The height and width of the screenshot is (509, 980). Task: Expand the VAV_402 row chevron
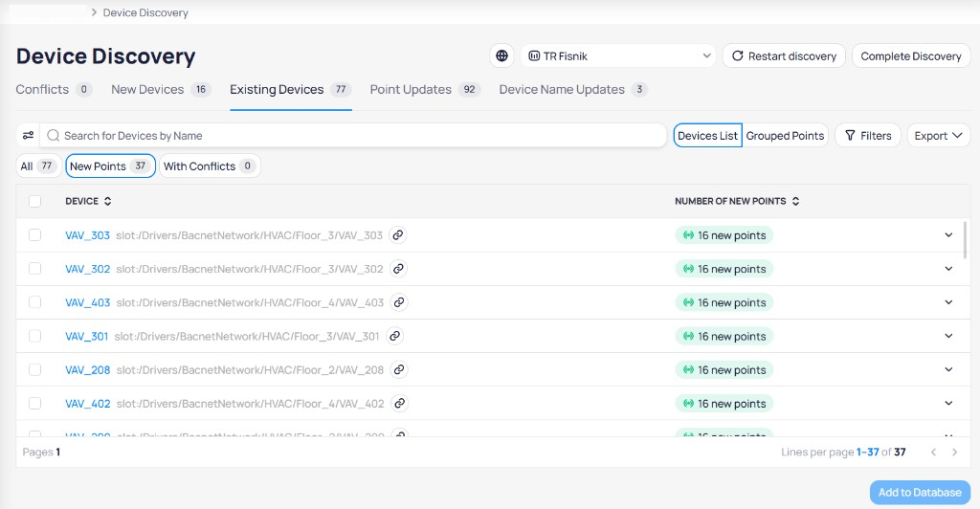click(948, 404)
